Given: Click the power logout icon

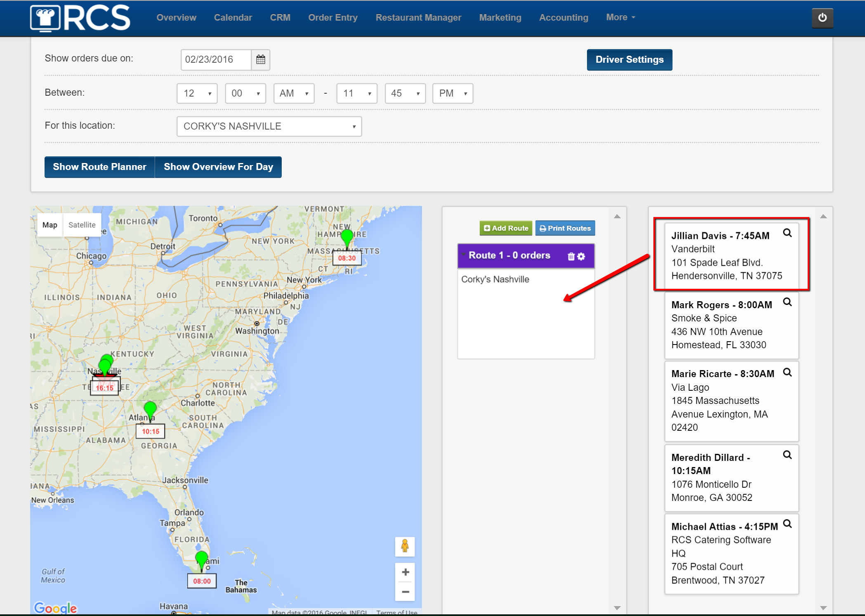Looking at the screenshot, I should [822, 18].
